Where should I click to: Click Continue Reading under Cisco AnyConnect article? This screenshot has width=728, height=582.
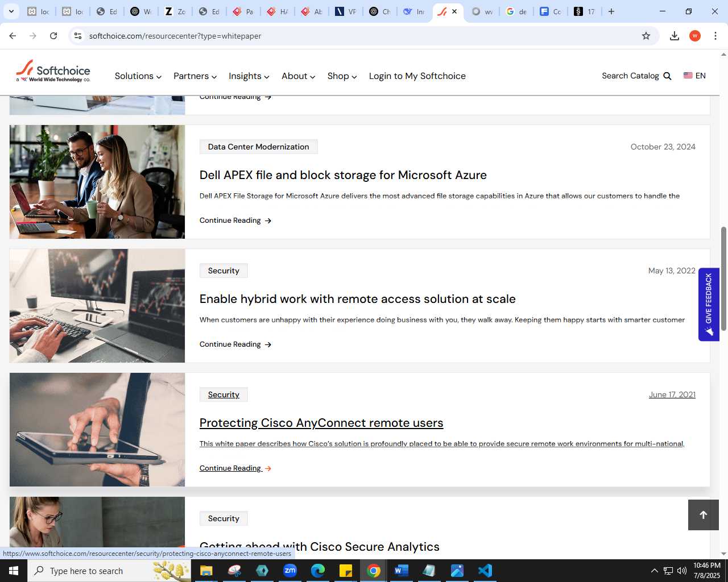tap(235, 468)
